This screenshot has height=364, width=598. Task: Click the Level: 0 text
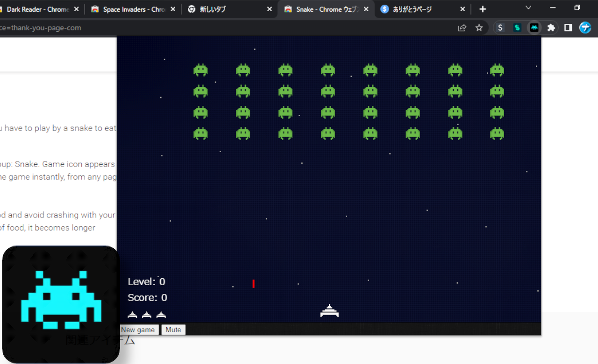click(146, 281)
